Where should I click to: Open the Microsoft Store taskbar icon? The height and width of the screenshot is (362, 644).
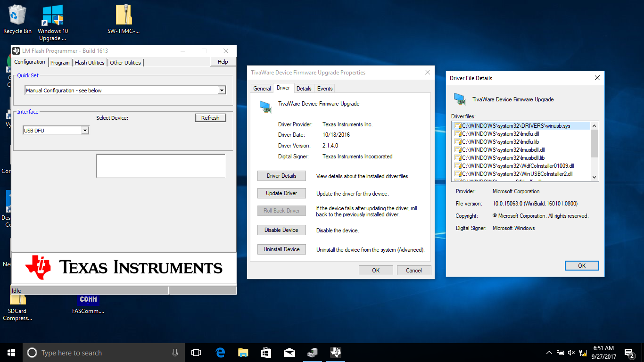pos(266,353)
